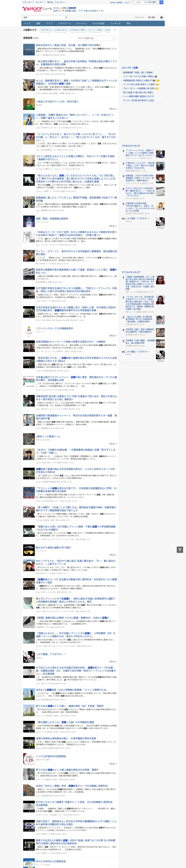186x868 pixels.
Task: Open headline 長崎市の看護師の男を建造物侵入
Action: coord(77,271)
